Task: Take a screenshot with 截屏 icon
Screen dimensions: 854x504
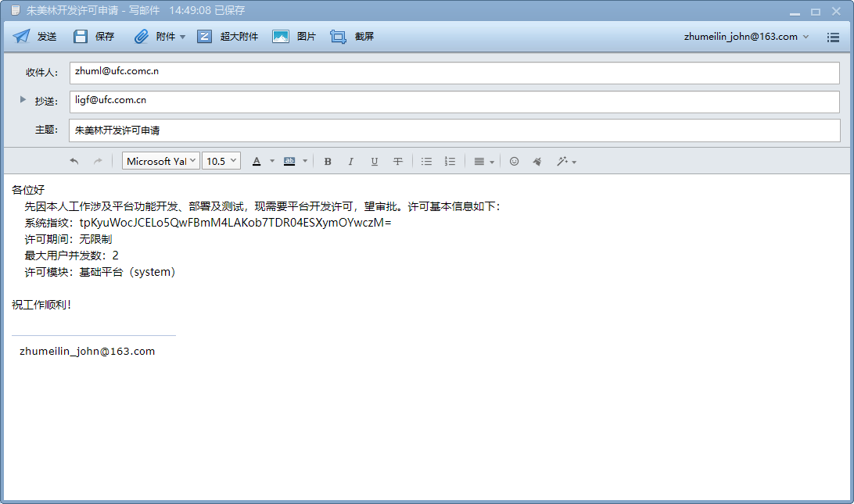Action: pyautogui.click(x=338, y=37)
